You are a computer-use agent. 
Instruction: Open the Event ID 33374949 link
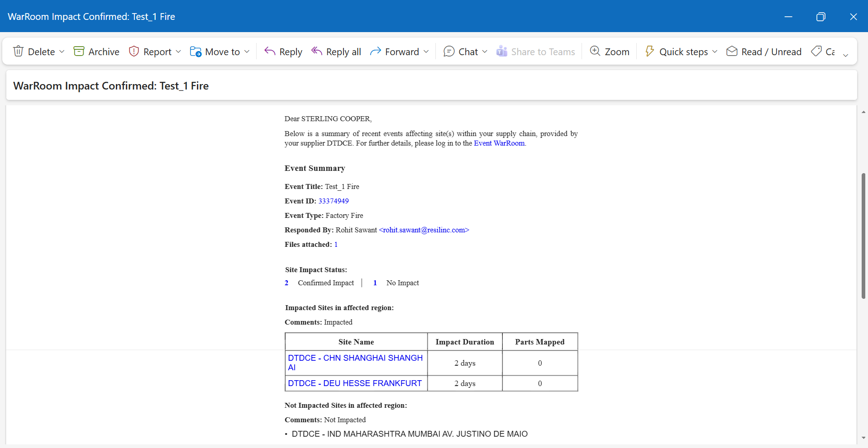[x=334, y=201]
